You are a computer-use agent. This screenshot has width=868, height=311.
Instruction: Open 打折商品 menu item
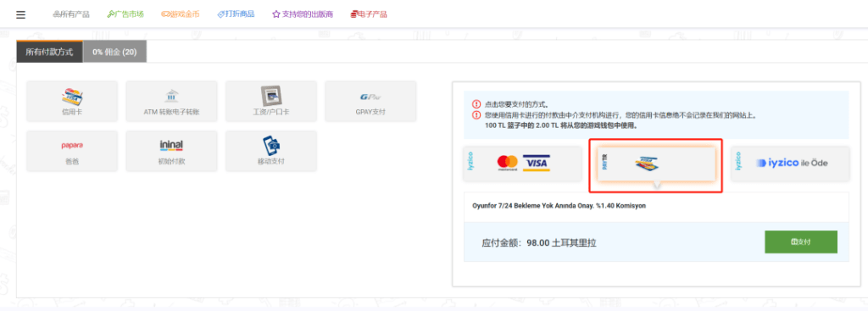(236, 14)
